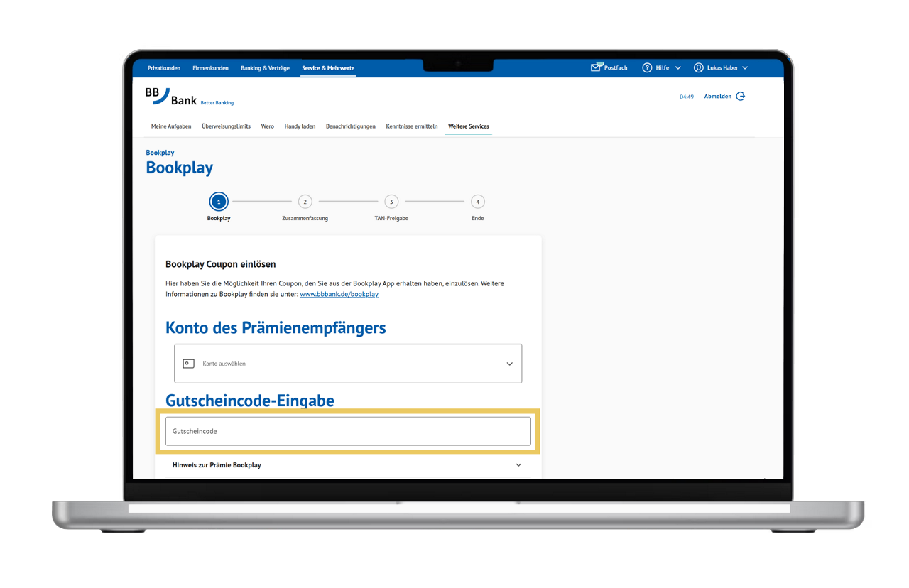Screen dimensions: 909x588
Task: Click the account card icon in Konto auswählen
Action: coord(188,363)
